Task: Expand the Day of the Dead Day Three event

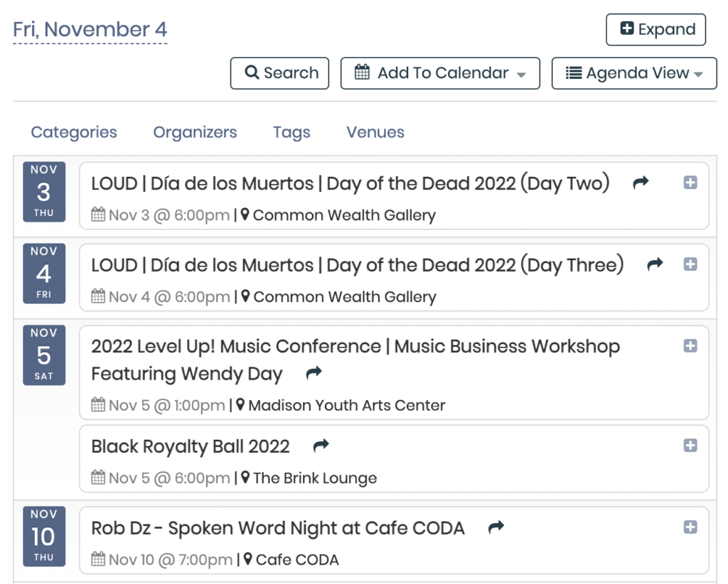Action: 690,264
